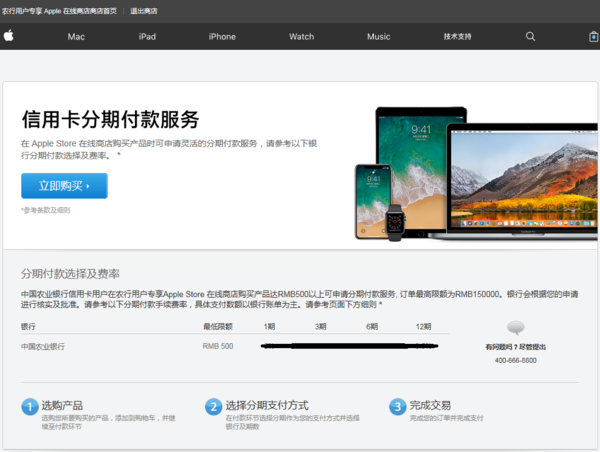The height and width of the screenshot is (452, 600).
Task: Click the 最低限额 column header
Action: (x=218, y=326)
